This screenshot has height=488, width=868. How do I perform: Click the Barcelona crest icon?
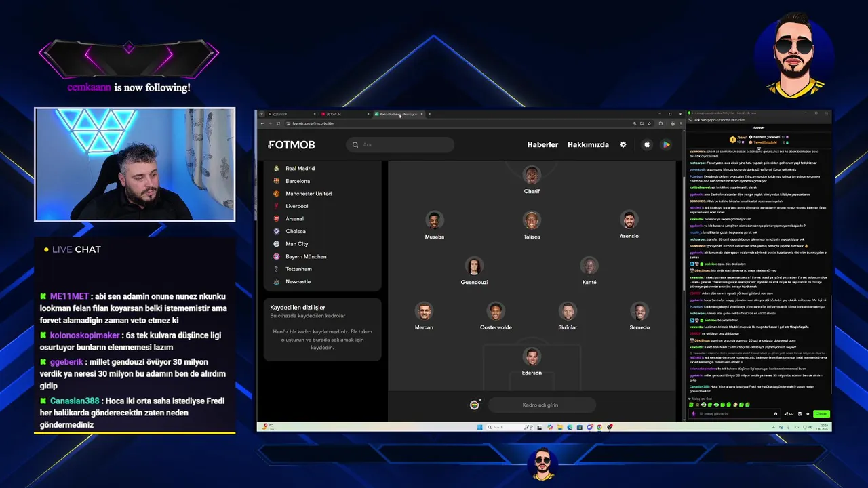[x=277, y=181]
